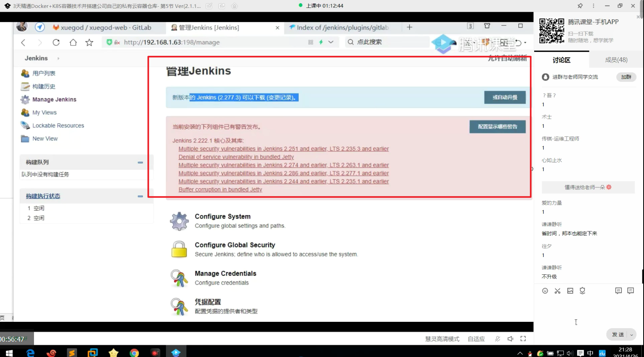
Task: Close the 管理Jenkins browser tab
Action: 277,28
